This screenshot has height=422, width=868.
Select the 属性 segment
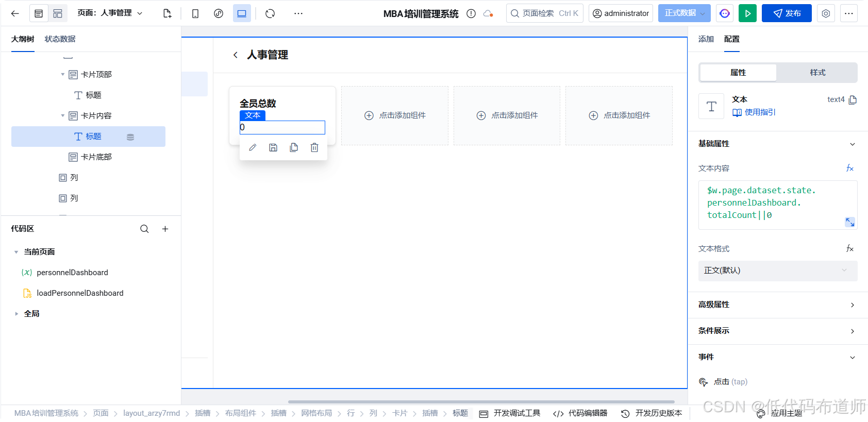pyautogui.click(x=738, y=73)
